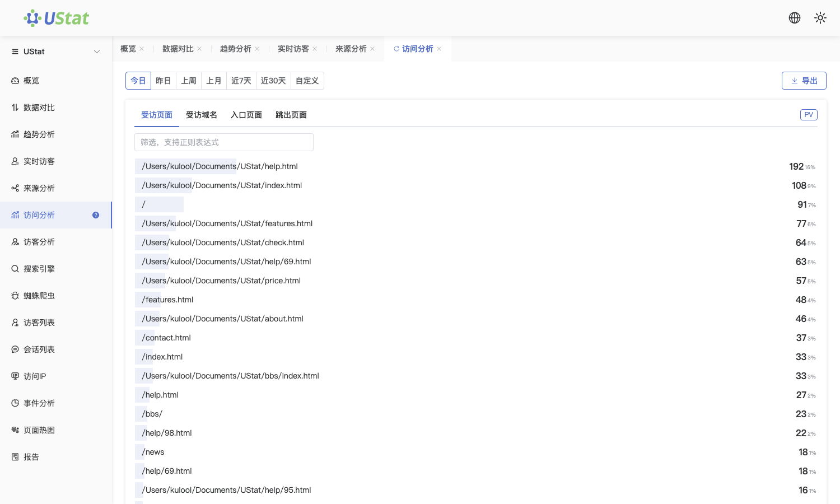
Task: Close the 访问分析 tab
Action: 439,49
